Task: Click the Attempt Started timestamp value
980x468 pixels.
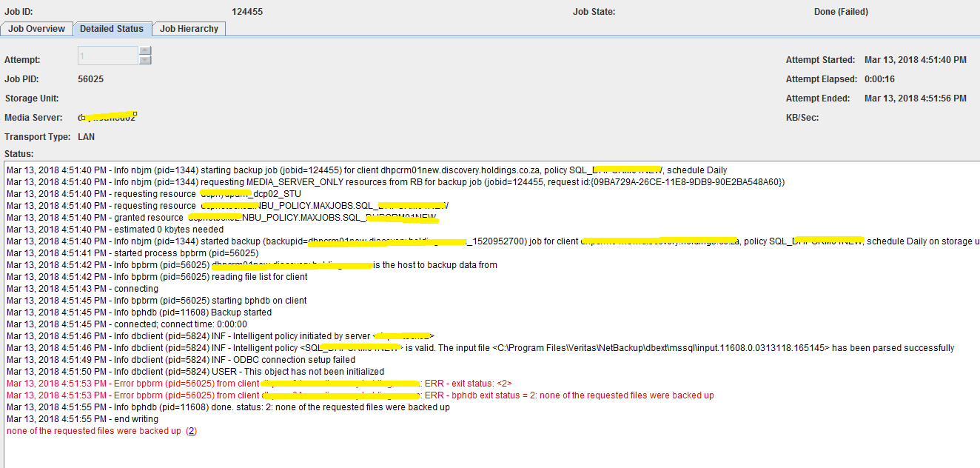Action: (x=915, y=60)
